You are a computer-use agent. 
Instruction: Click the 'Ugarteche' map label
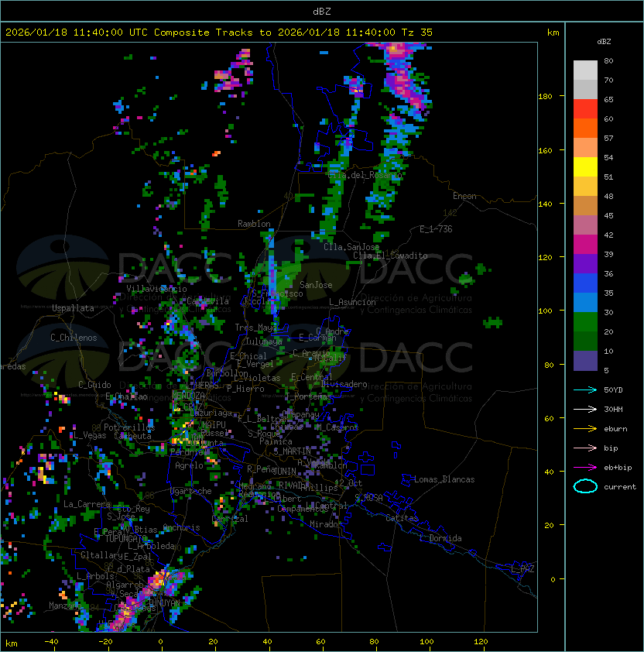tap(191, 491)
